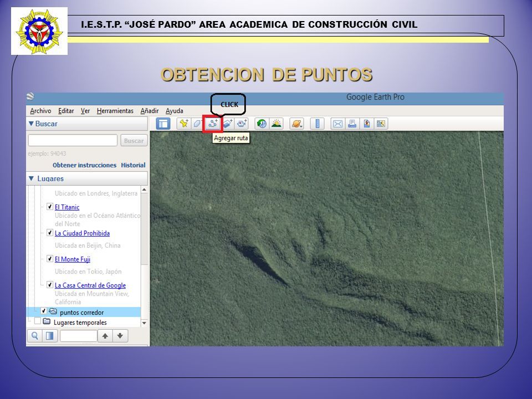Click the save image toolbar icon
Image resolution: width=532 pixels, height=399 pixels.
[x=366, y=124]
